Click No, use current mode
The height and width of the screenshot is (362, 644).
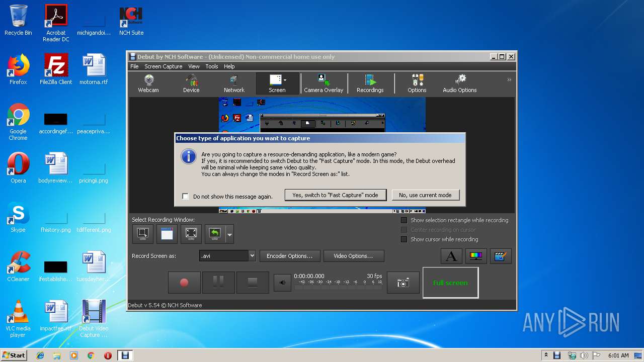(425, 195)
